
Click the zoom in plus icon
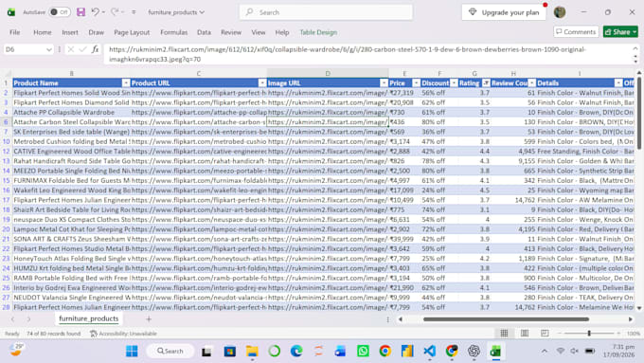[x=618, y=333]
